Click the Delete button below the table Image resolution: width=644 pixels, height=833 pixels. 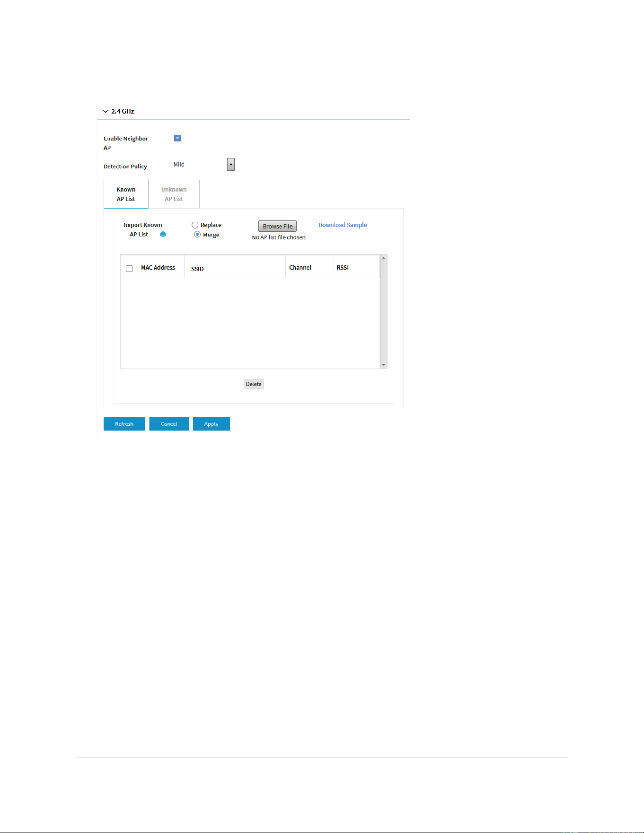[x=254, y=384]
